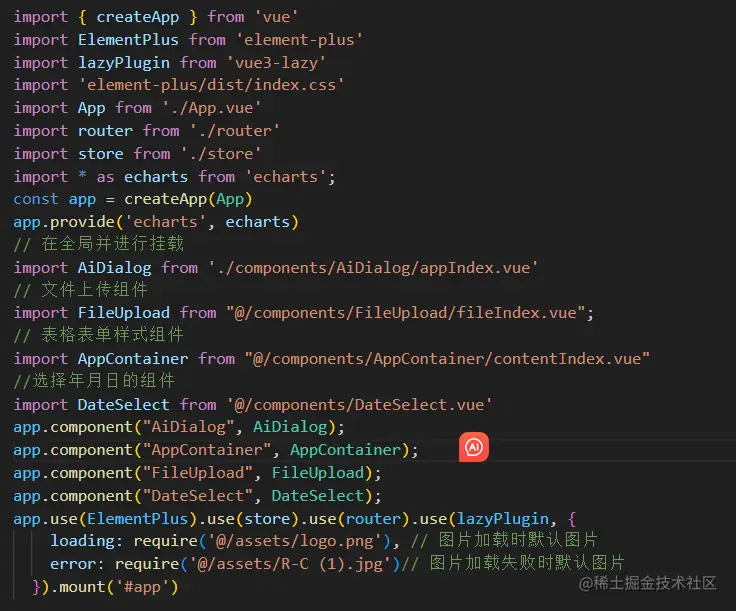Click the line "import router from './router'"
Viewport: 736px width, 611px height.
tap(146, 131)
